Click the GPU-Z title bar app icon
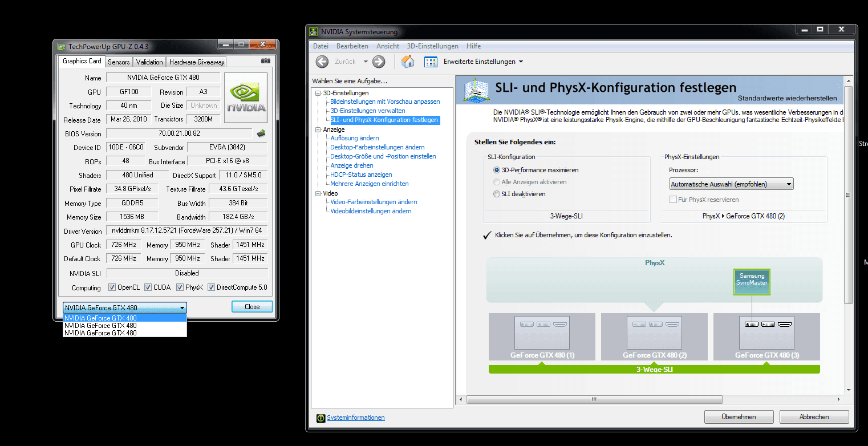 [61, 46]
